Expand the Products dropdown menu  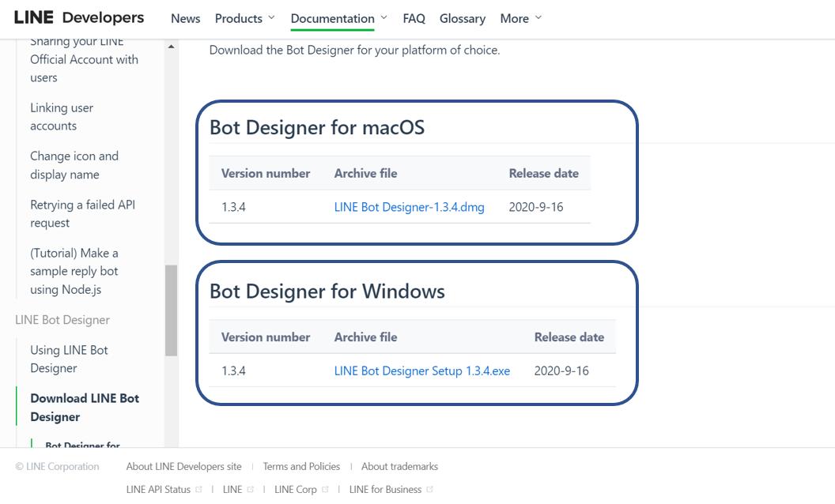(244, 18)
